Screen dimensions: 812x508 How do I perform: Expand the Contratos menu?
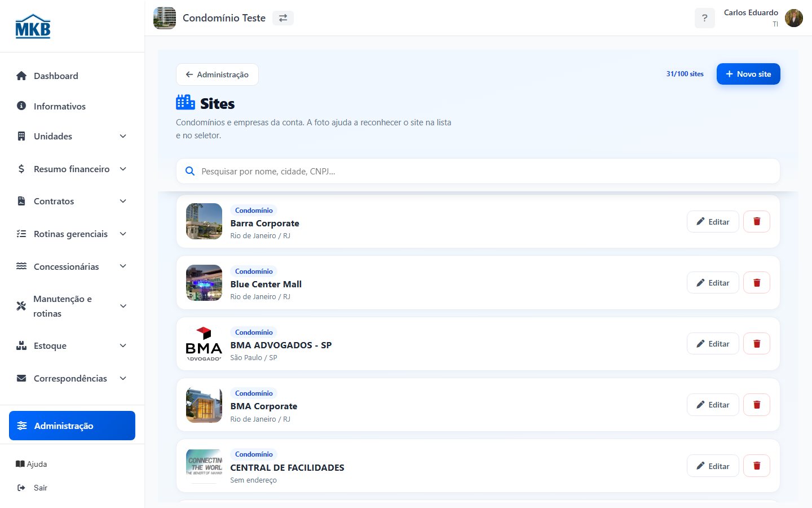pyautogui.click(x=72, y=201)
